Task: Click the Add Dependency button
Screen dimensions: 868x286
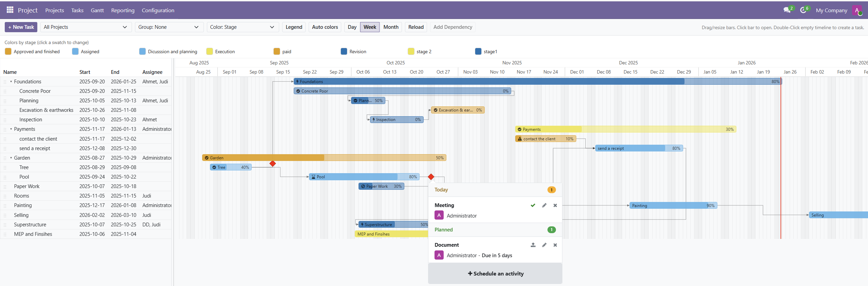Action: click(x=452, y=27)
